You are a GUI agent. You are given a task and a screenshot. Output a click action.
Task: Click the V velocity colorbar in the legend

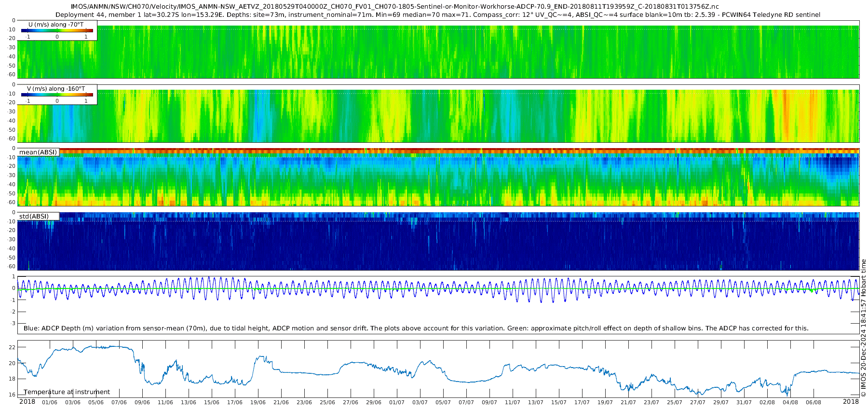coord(57,95)
